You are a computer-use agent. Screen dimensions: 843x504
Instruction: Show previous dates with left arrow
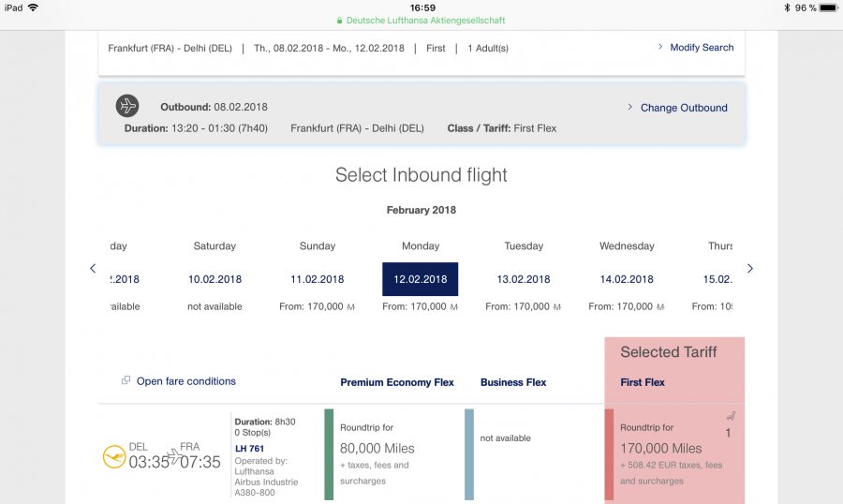coord(93,269)
